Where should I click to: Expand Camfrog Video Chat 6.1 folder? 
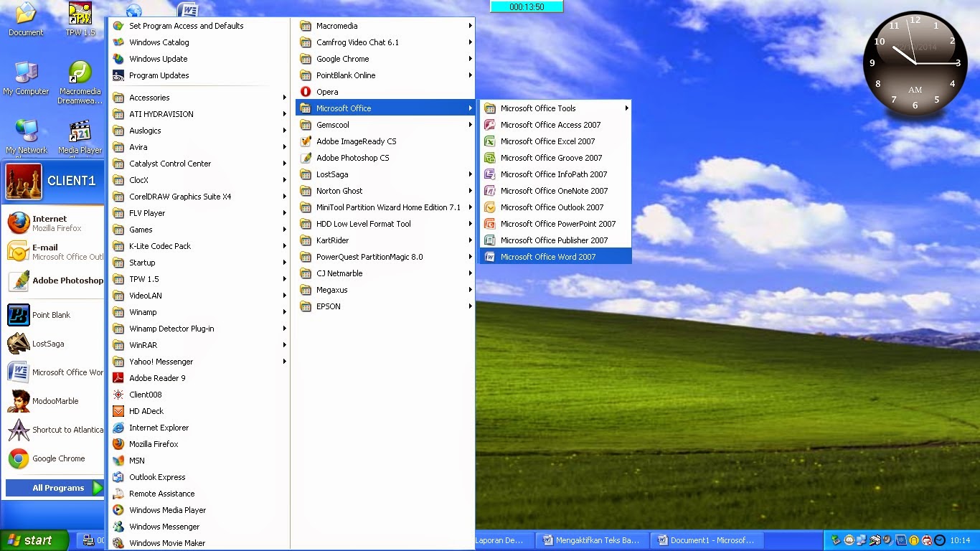385,42
